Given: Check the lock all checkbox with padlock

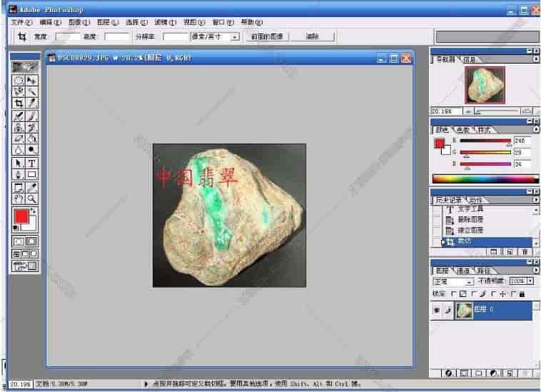Looking at the screenshot, I should (x=515, y=293).
